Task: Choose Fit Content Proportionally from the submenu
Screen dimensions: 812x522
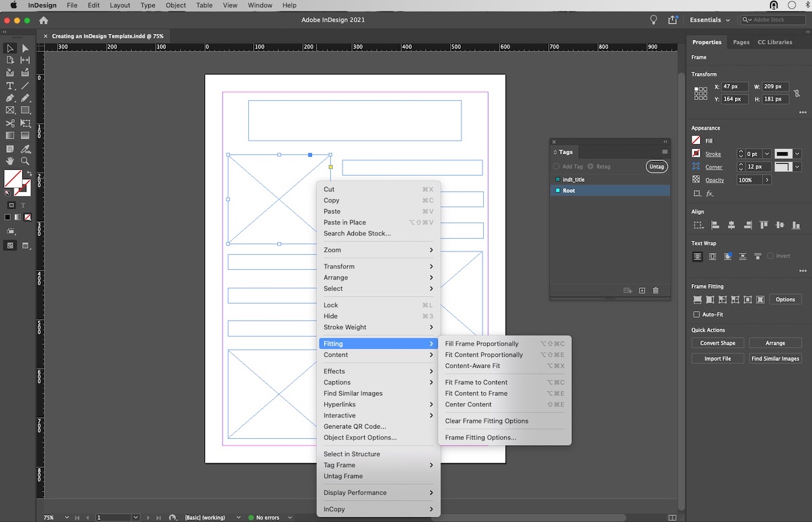Action: click(484, 355)
